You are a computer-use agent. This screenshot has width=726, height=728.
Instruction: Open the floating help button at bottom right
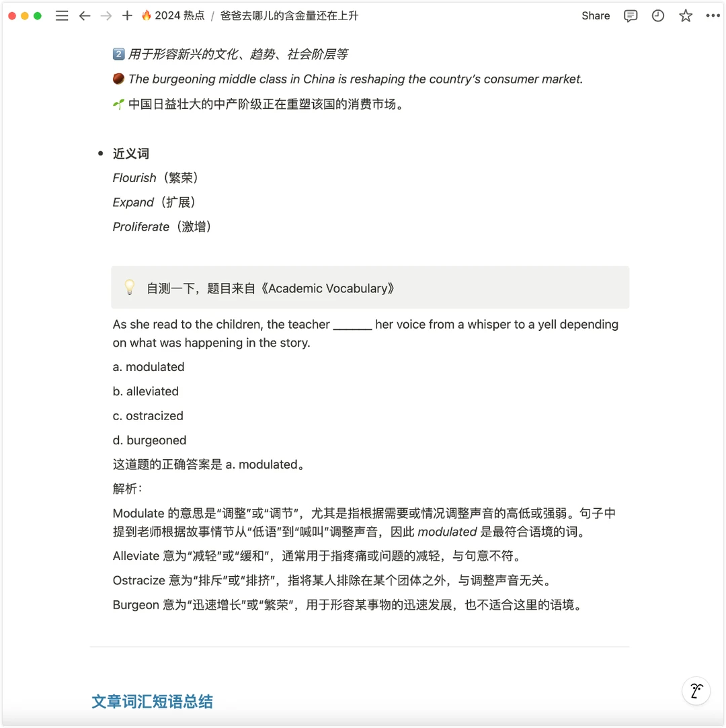(696, 691)
